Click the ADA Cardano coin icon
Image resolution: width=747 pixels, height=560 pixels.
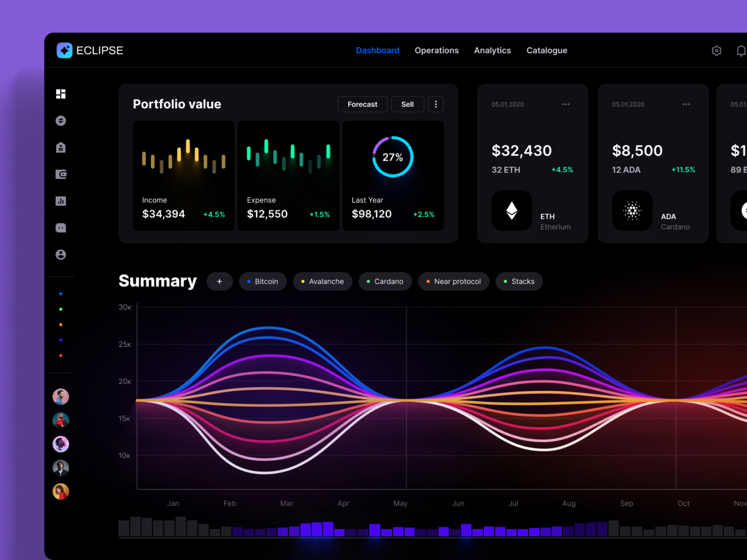632,211
